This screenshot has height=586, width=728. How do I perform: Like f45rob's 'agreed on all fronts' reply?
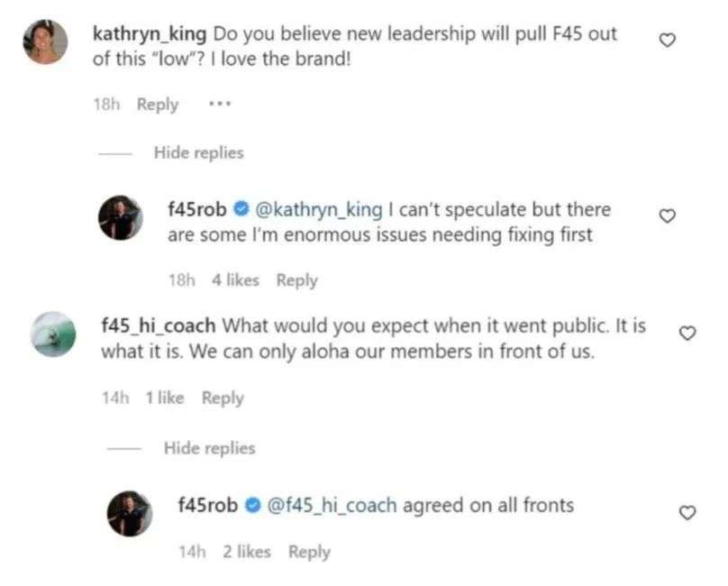tap(687, 512)
